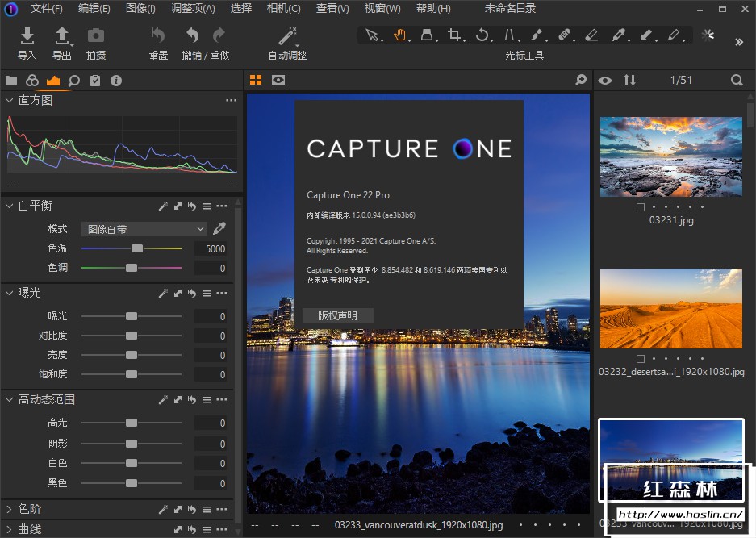Click the Capture (拍摄) camera icon
Viewport: 756px width, 538px height.
click(x=96, y=36)
